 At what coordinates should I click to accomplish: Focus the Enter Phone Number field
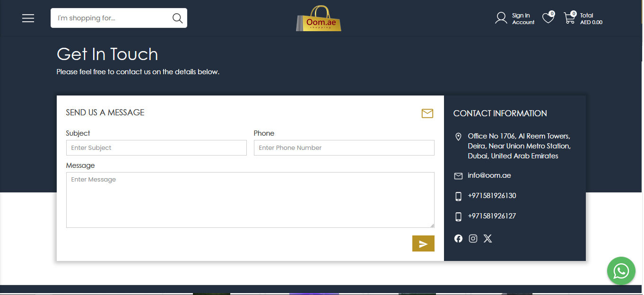[x=344, y=148]
